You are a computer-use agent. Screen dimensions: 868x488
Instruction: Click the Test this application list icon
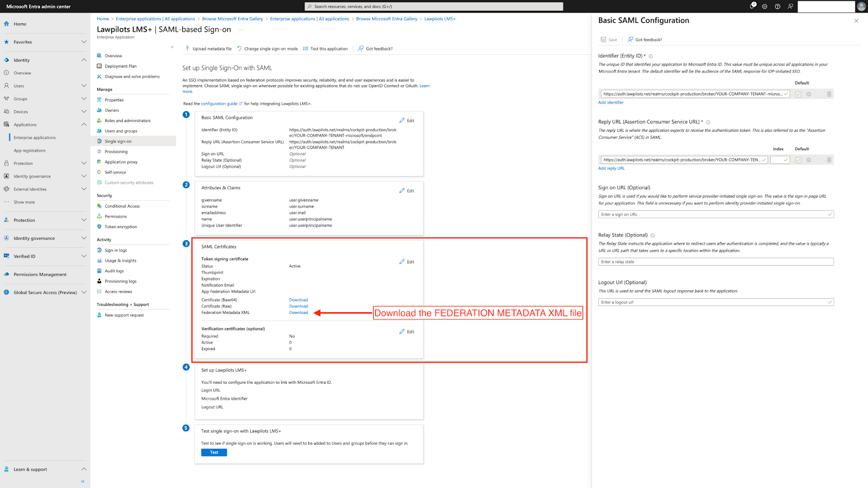[x=305, y=48]
